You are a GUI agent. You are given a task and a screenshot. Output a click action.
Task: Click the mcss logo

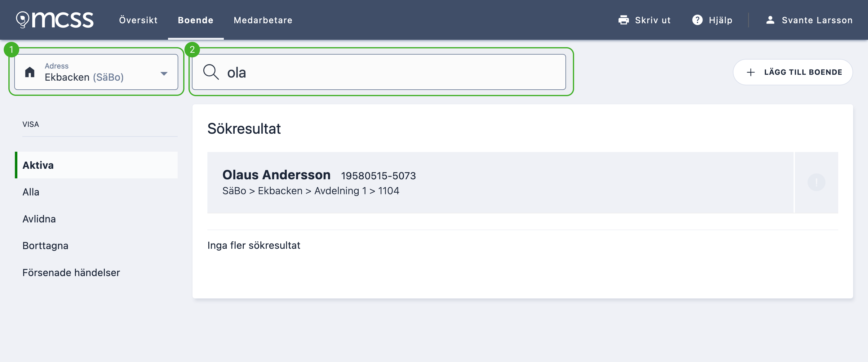(x=55, y=20)
